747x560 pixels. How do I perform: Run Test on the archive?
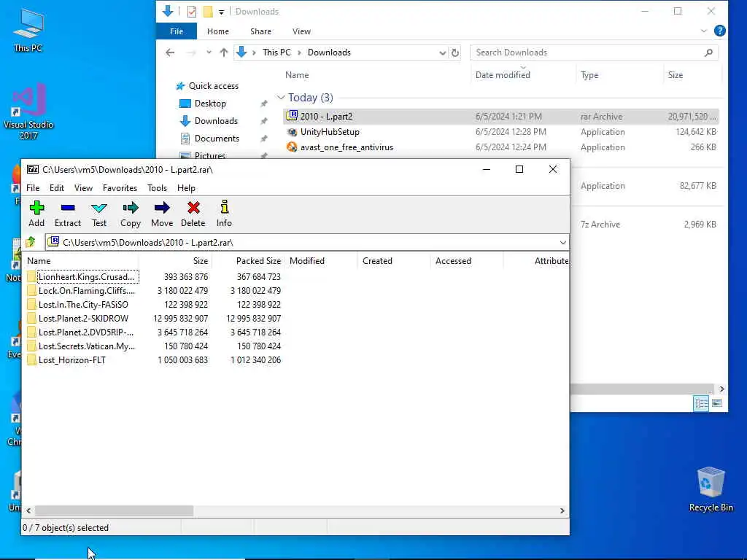(x=99, y=214)
